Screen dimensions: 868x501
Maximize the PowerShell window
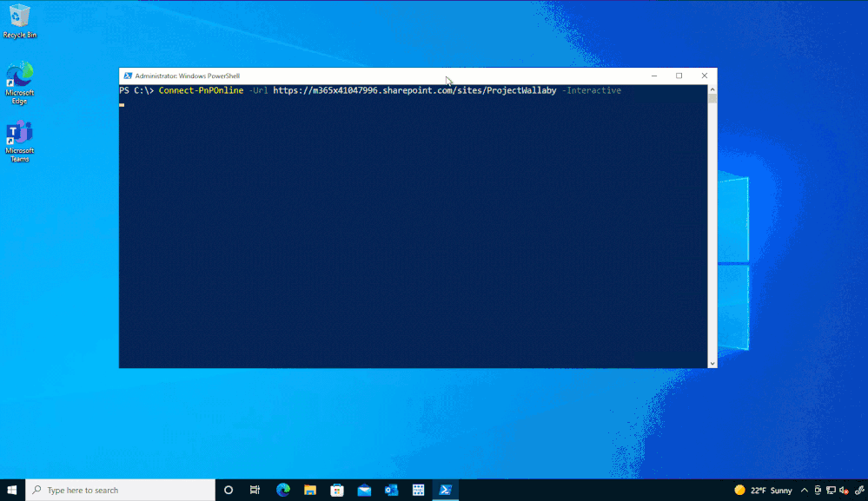tap(679, 76)
